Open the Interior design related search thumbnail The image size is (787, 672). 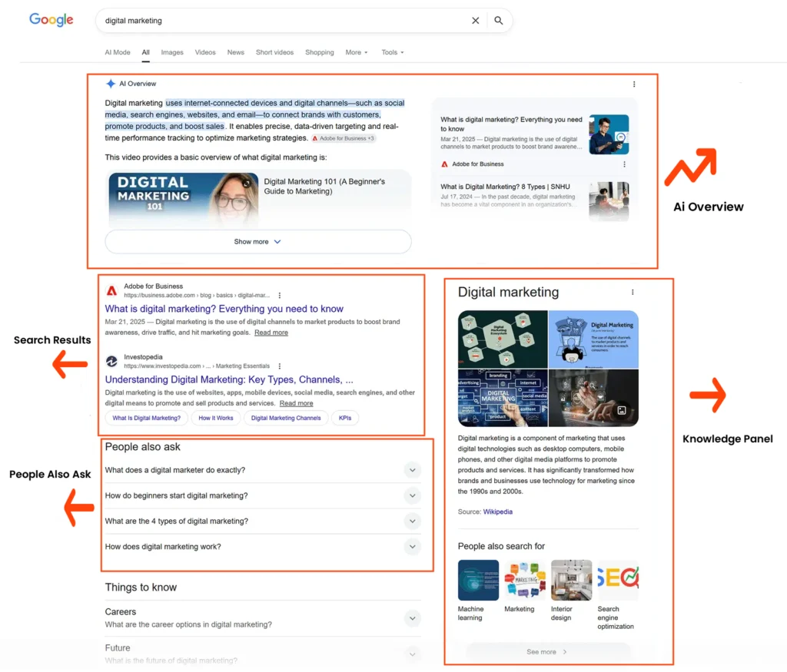coord(571,581)
